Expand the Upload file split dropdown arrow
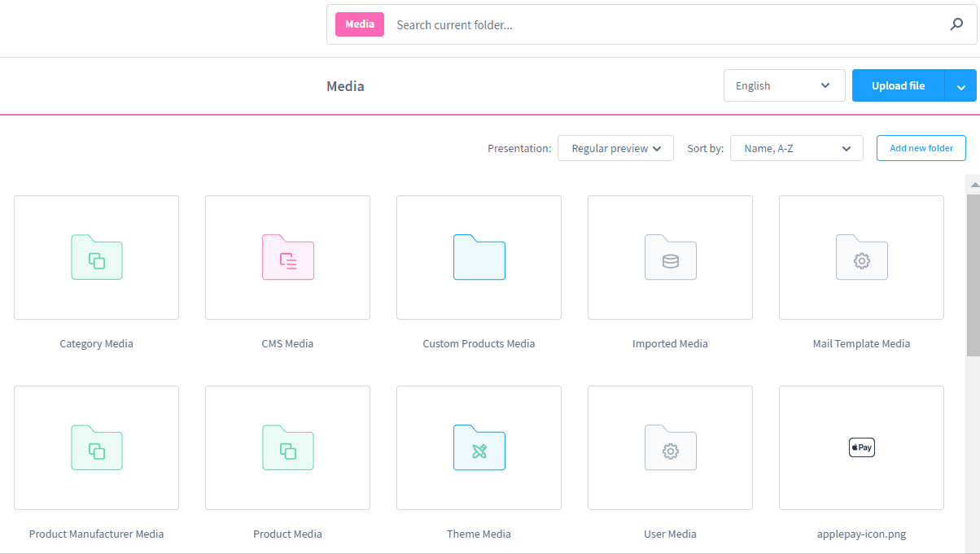 (961, 85)
